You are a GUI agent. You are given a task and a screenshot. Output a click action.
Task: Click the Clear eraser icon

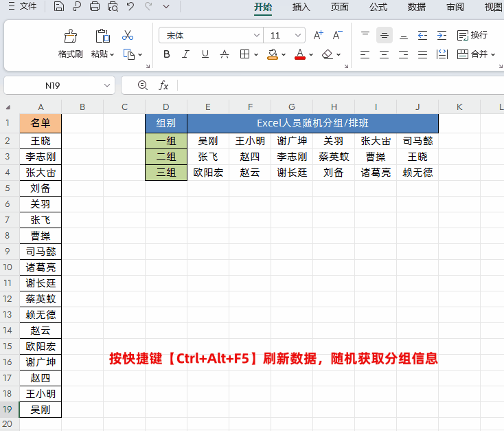tap(328, 54)
